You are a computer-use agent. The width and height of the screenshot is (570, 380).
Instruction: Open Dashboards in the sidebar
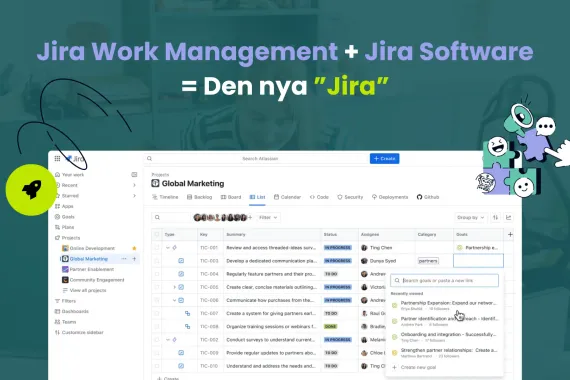[72, 312]
